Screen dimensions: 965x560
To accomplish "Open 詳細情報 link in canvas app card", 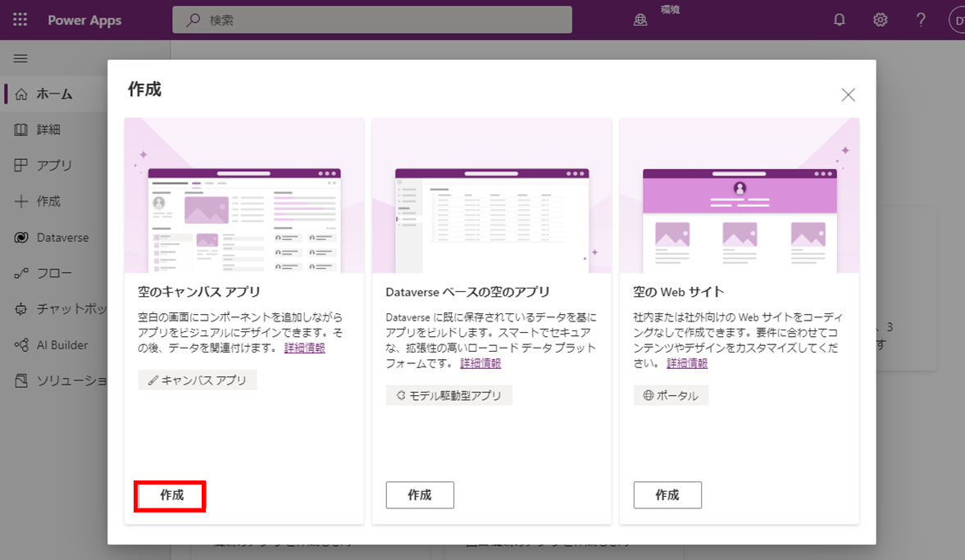I will (305, 348).
